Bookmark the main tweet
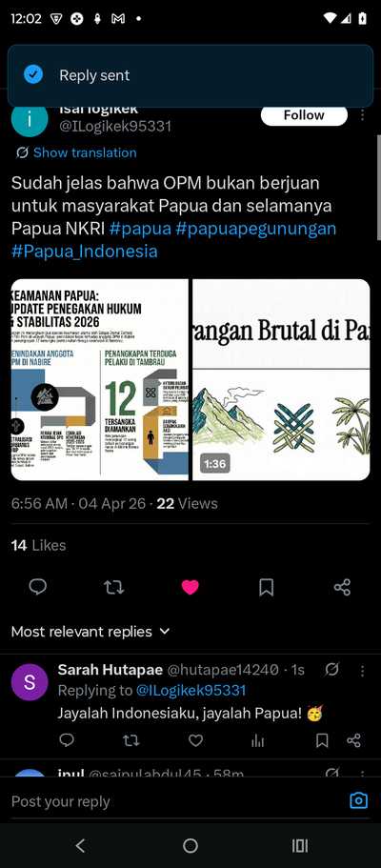Screen dimensions: 381x868 [x=267, y=587]
